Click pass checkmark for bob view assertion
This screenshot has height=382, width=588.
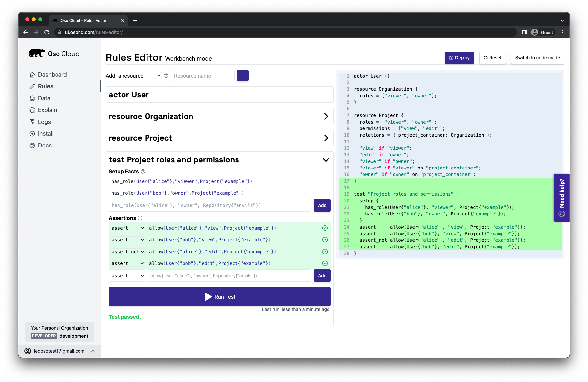[325, 240]
